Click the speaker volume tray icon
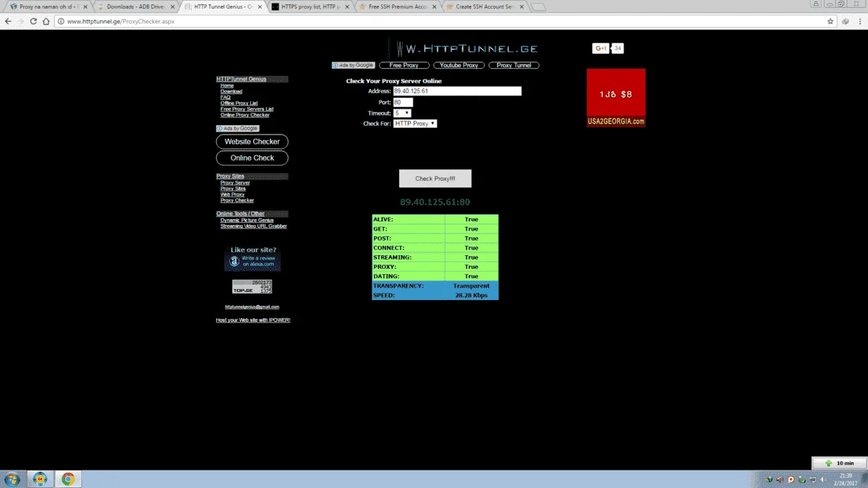This screenshot has height=488, width=868. pos(823,479)
